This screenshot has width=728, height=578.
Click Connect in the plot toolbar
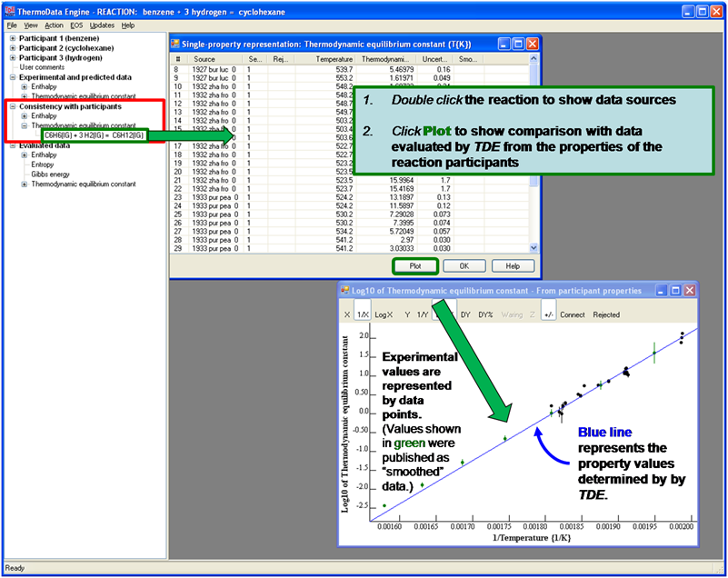[x=573, y=314]
